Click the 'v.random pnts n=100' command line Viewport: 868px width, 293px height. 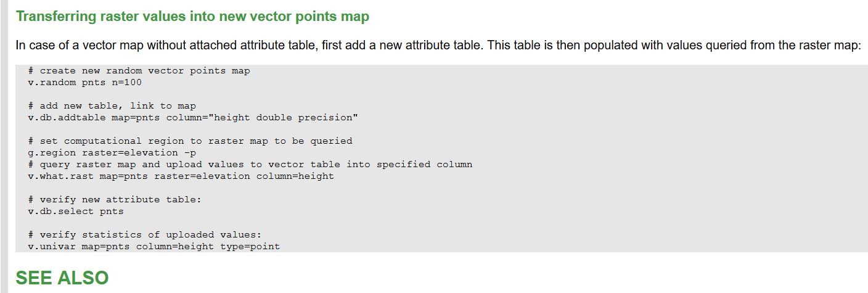(x=85, y=83)
